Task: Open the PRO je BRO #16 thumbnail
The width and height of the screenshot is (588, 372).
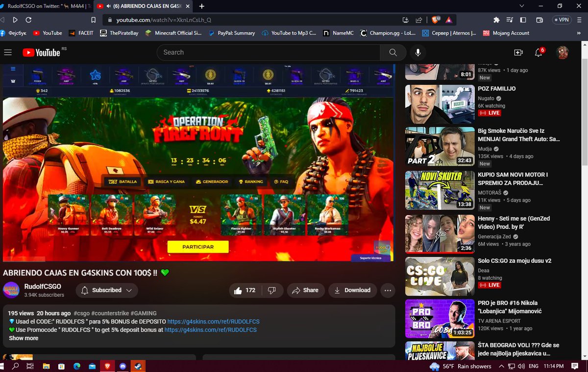Action: tap(440, 319)
